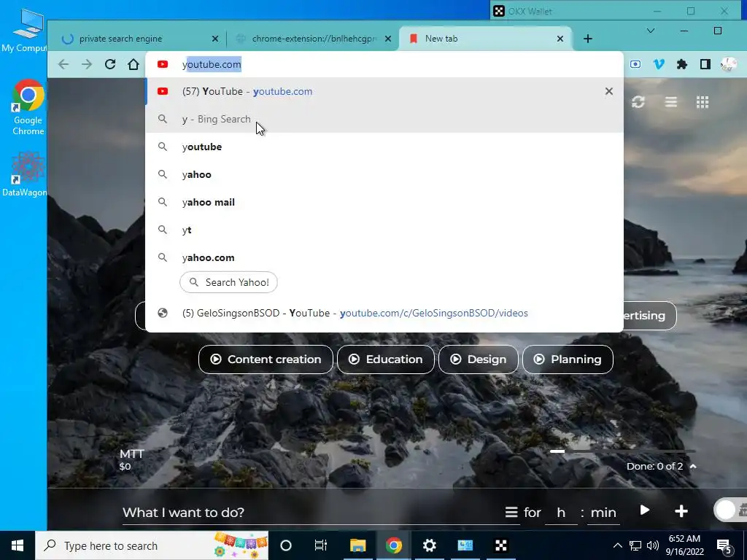Show hidden system tray icons chevron

point(617,545)
